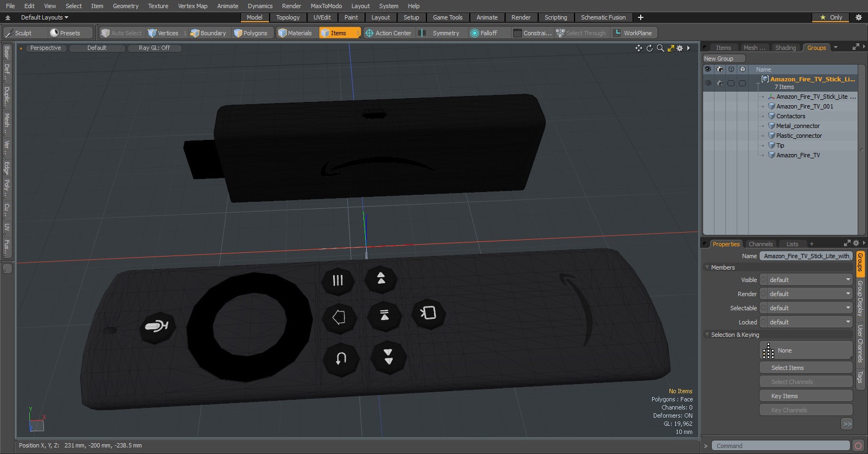Click the None keying set button
868x454 pixels.
806,350
